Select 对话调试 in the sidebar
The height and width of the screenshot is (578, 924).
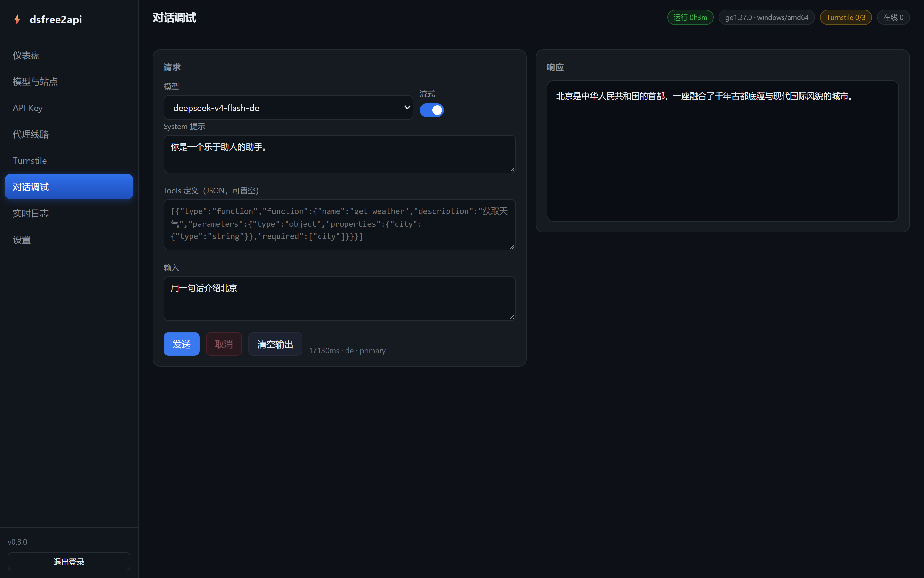pyautogui.click(x=69, y=187)
